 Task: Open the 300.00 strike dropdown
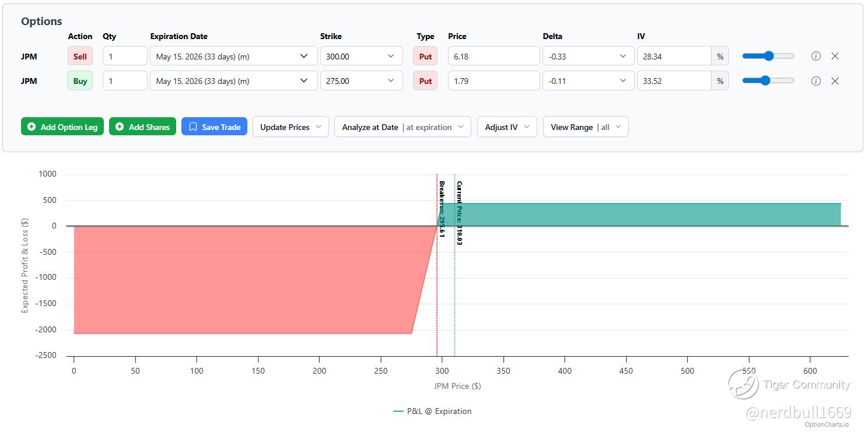click(361, 57)
